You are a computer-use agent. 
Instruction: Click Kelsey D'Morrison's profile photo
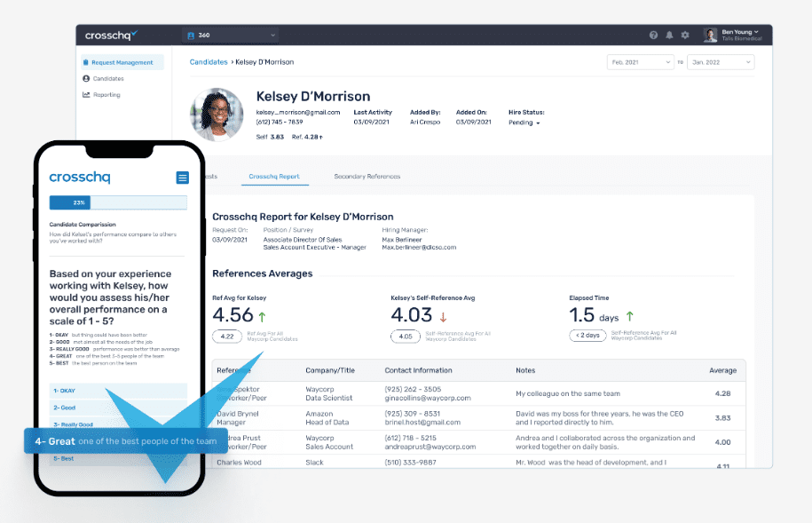(x=217, y=115)
